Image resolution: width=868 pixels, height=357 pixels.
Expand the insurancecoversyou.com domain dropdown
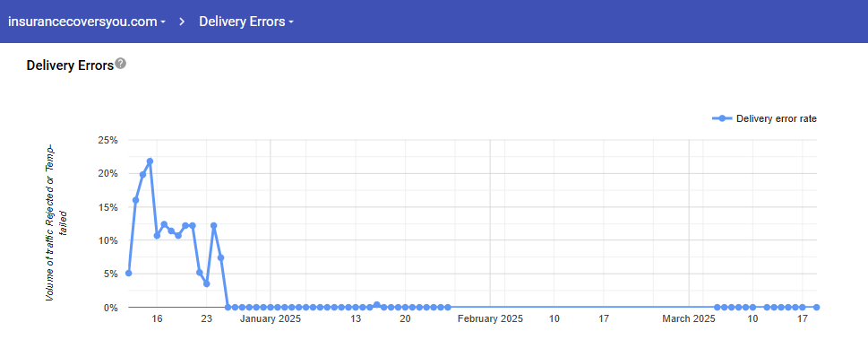click(x=87, y=22)
